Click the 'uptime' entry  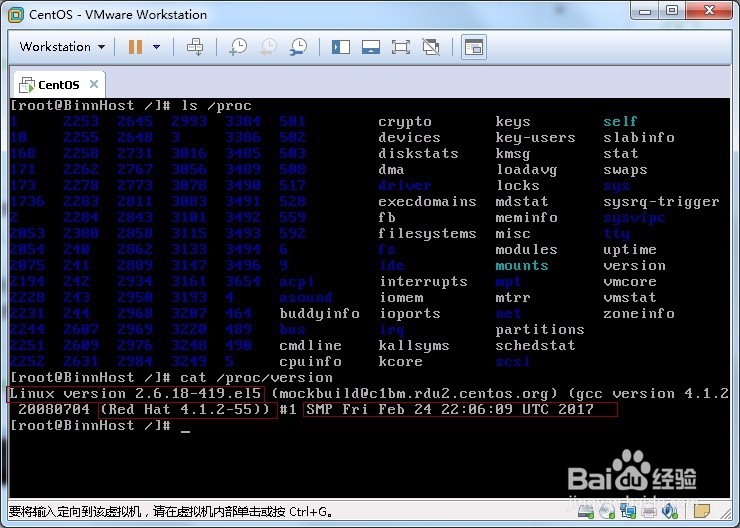[x=630, y=250]
